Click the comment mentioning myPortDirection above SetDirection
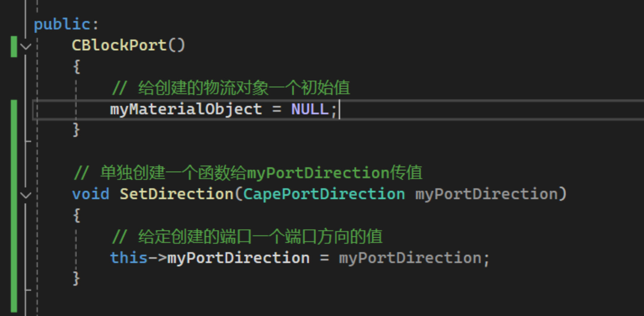The image size is (644, 316). (x=248, y=173)
